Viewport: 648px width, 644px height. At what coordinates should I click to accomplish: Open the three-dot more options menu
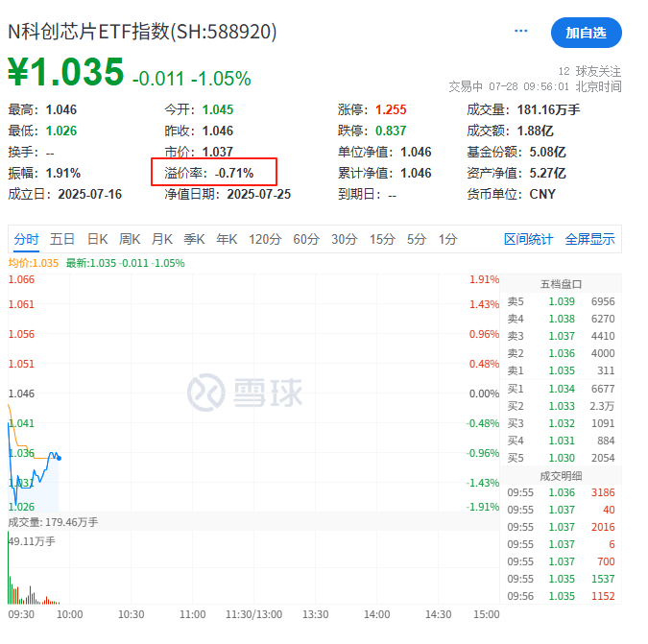tap(520, 31)
